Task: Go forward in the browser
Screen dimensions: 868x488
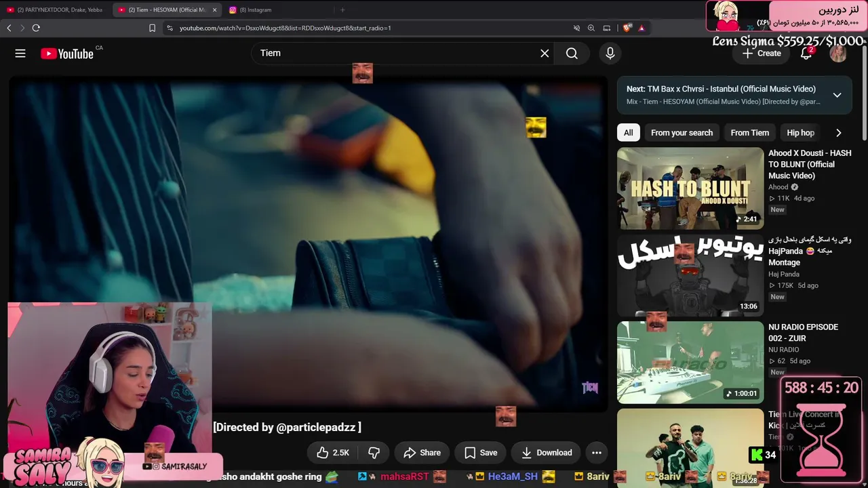Action: pos(22,28)
